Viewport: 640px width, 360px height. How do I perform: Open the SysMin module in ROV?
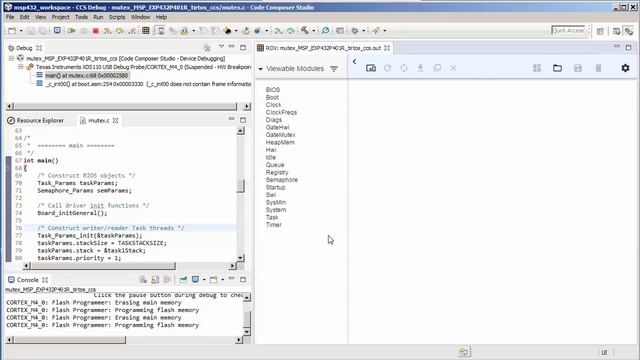[x=276, y=202]
